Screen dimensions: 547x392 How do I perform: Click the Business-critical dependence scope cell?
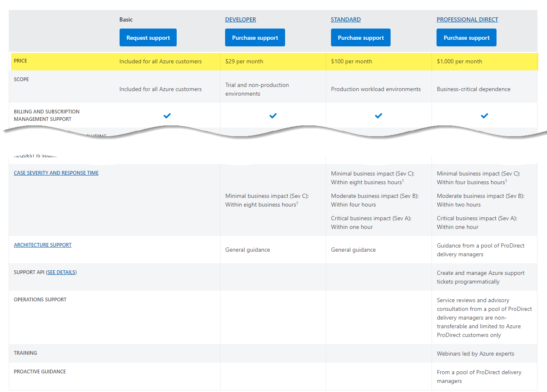pyautogui.click(x=473, y=89)
